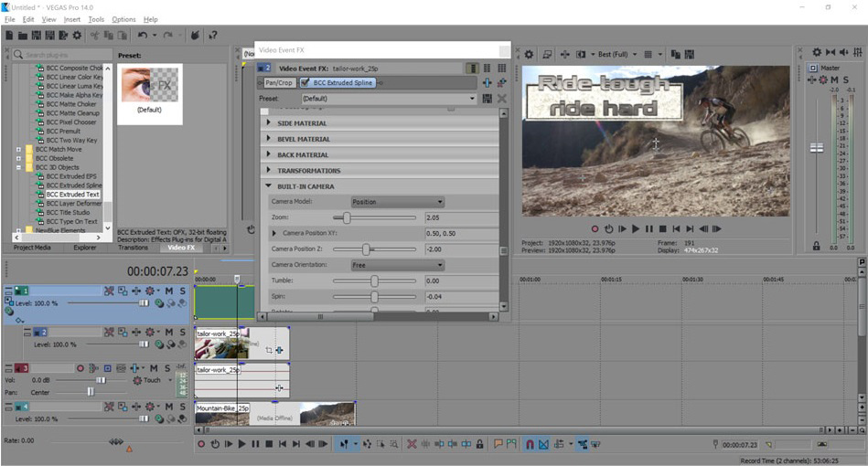The image size is (868, 466).
Task: Insert a marker using the marker icon
Action: (x=498, y=444)
